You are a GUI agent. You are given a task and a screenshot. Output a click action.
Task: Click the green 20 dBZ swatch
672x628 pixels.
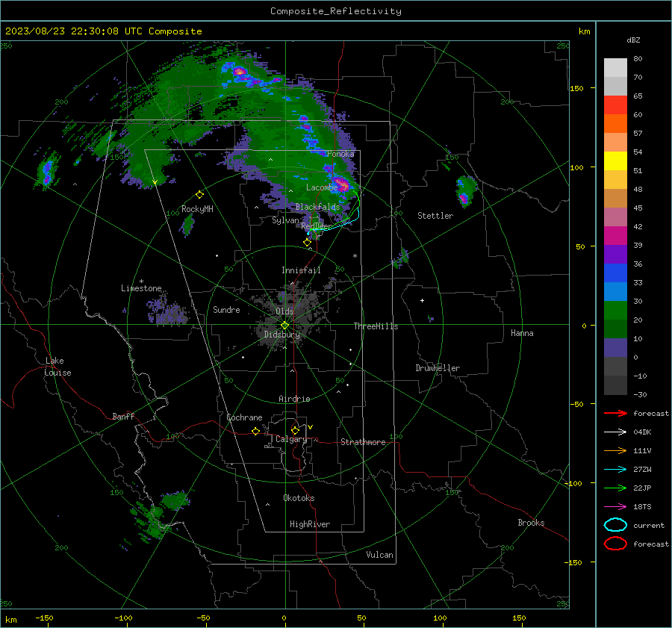pyautogui.click(x=615, y=311)
